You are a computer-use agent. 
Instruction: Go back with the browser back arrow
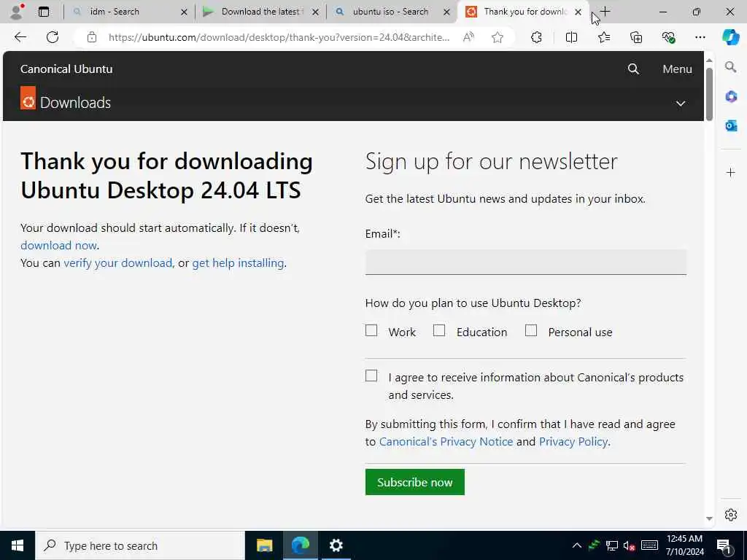(20, 37)
